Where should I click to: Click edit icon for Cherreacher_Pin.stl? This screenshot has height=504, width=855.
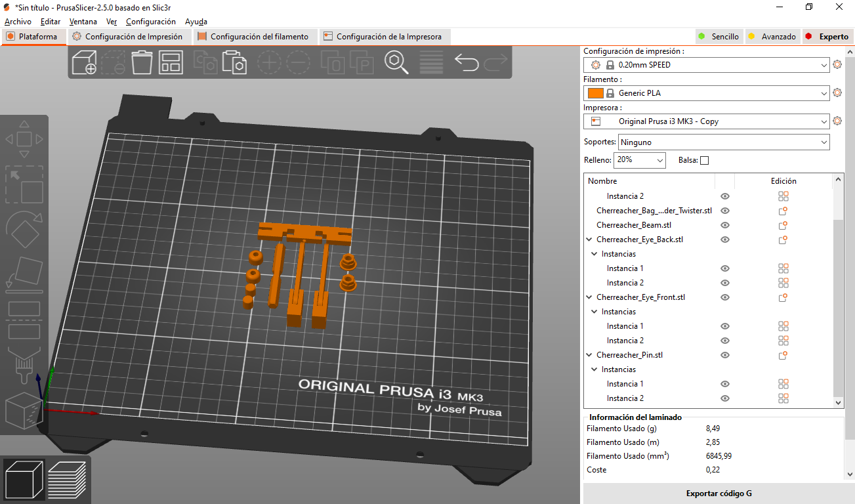pyautogui.click(x=783, y=355)
